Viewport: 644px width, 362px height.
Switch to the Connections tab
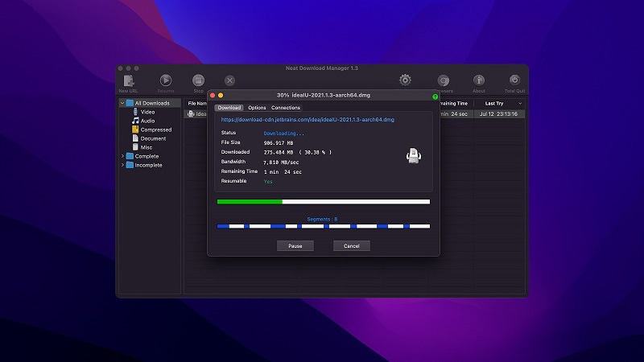(x=286, y=108)
